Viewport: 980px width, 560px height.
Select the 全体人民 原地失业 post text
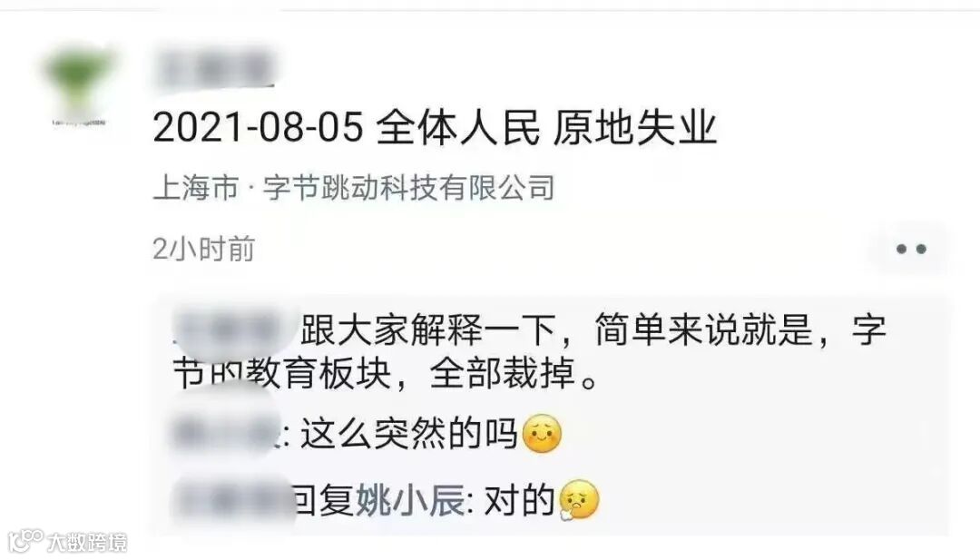[546, 127]
